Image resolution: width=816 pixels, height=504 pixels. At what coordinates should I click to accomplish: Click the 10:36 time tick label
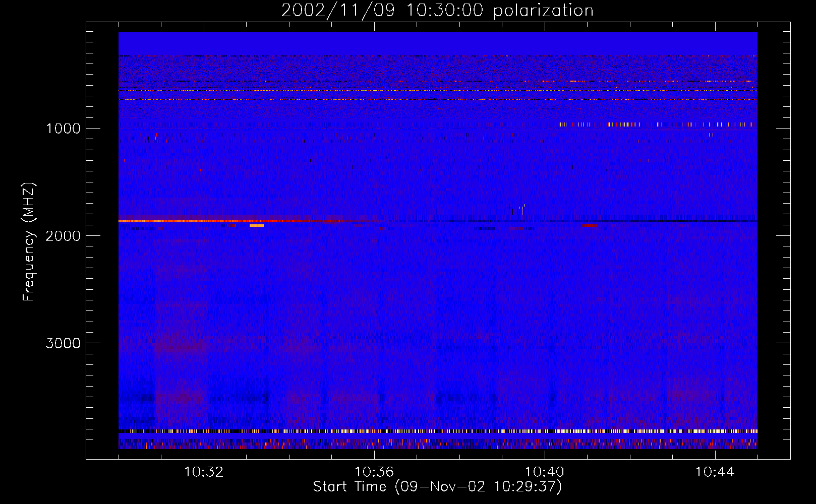coord(374,472)
